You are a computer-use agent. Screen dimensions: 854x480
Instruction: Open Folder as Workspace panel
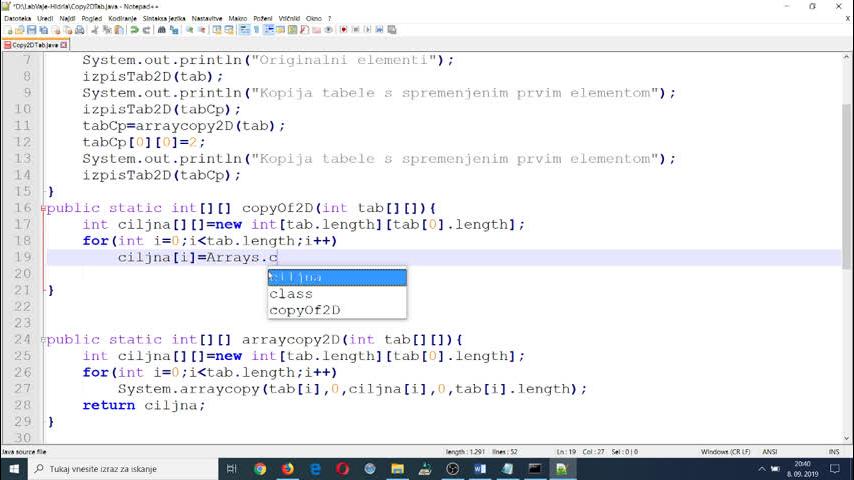(316, 29)
